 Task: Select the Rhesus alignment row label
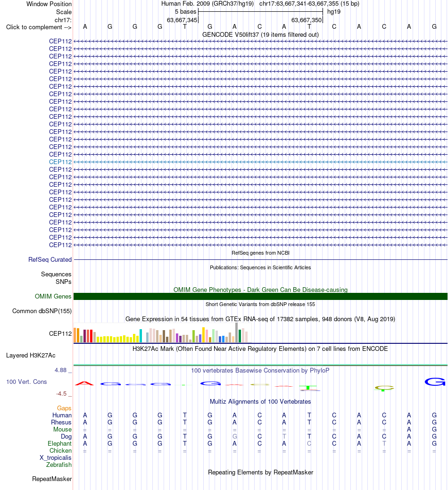click(x=61, y=422)
